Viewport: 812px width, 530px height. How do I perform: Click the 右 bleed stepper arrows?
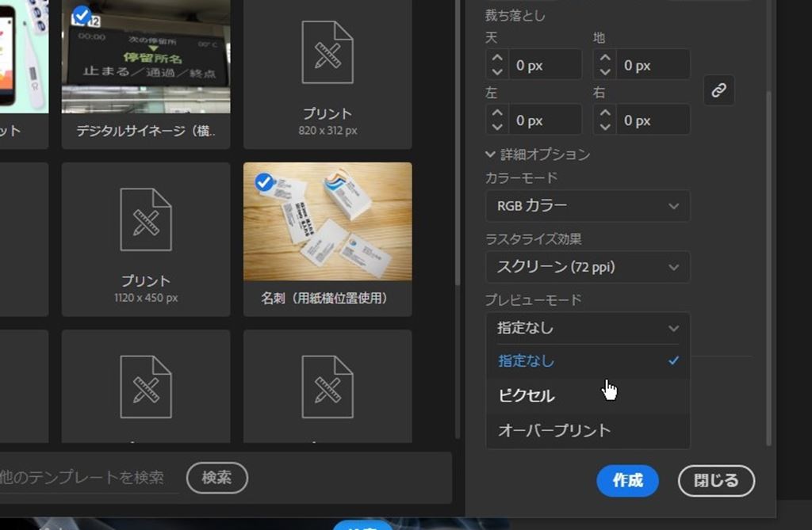click(x=605, y=120)
